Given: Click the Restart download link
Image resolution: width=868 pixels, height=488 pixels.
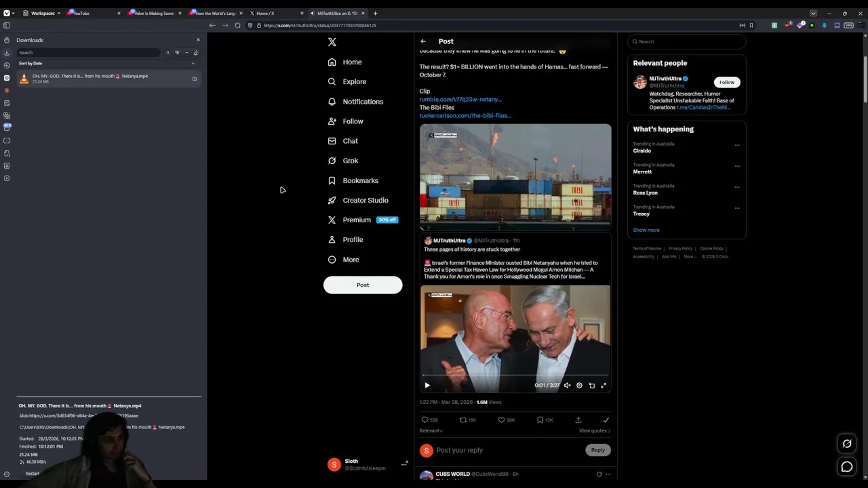Looking at the screenshot, I should [x=32, y=474].
